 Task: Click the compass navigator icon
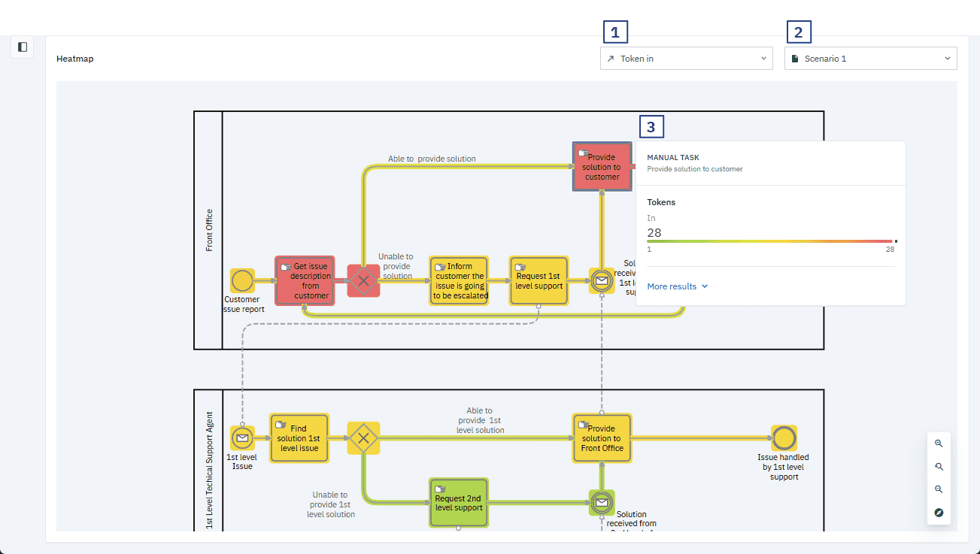(x=939, y=513)
